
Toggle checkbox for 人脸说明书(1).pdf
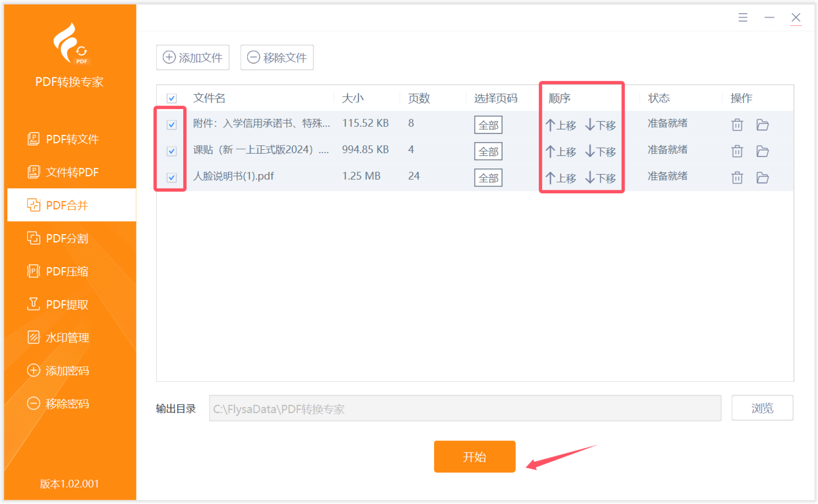[x=172, y=178]
